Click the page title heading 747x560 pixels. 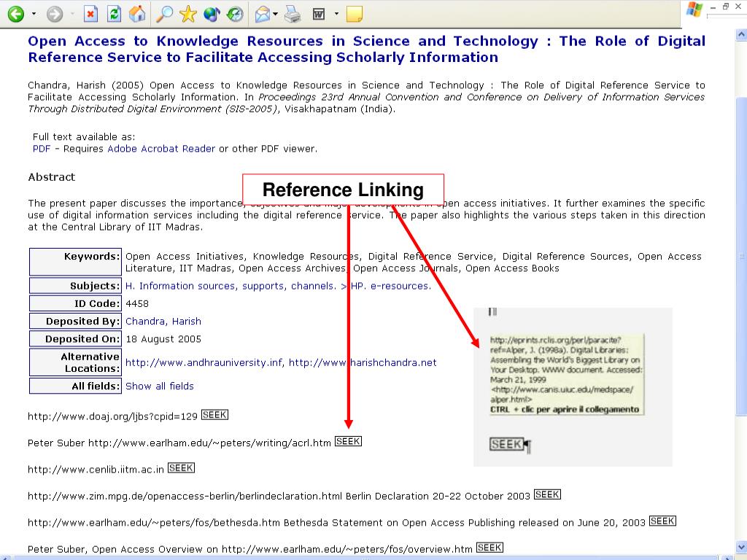[x=366, y=49]
